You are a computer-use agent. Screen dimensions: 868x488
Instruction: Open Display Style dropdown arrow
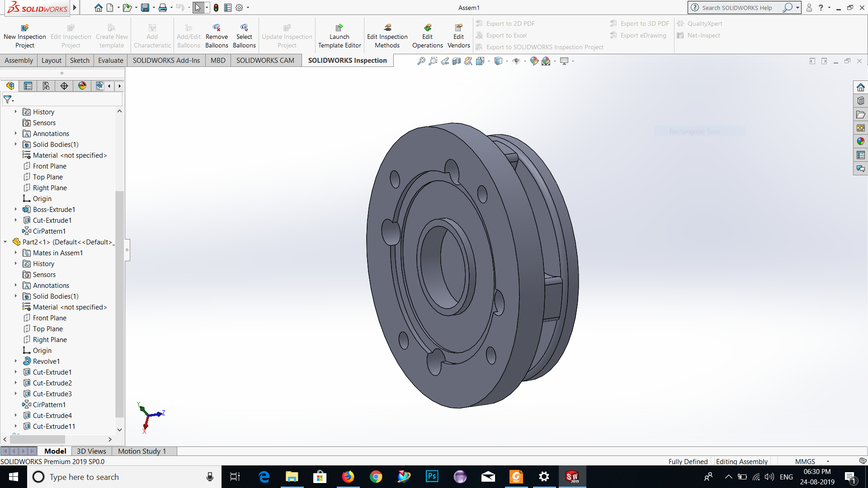pyautogui.click(x=507, y=61)
